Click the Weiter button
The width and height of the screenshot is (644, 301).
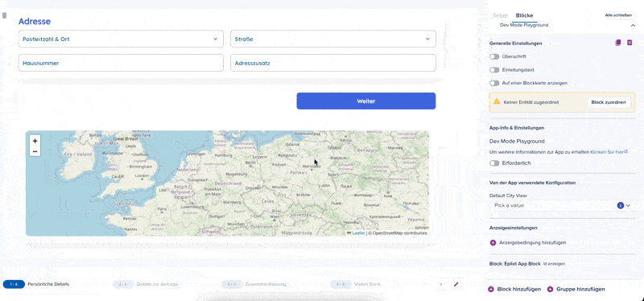pos(366,101)
